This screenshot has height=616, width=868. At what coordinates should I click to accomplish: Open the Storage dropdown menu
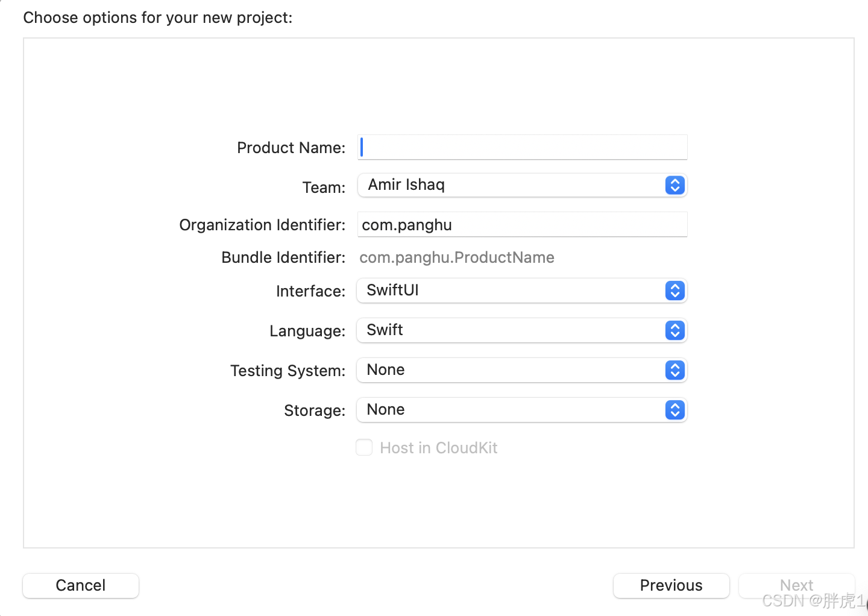(522, 410)
